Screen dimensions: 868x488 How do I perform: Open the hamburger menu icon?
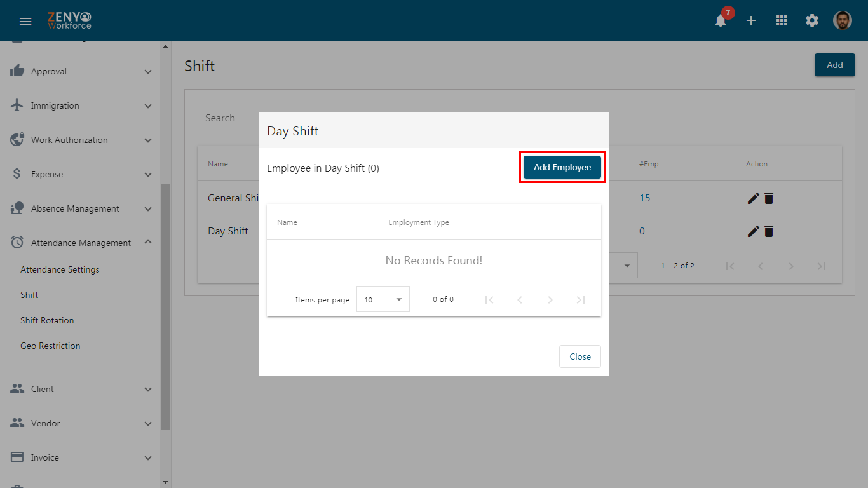point(25,21)
